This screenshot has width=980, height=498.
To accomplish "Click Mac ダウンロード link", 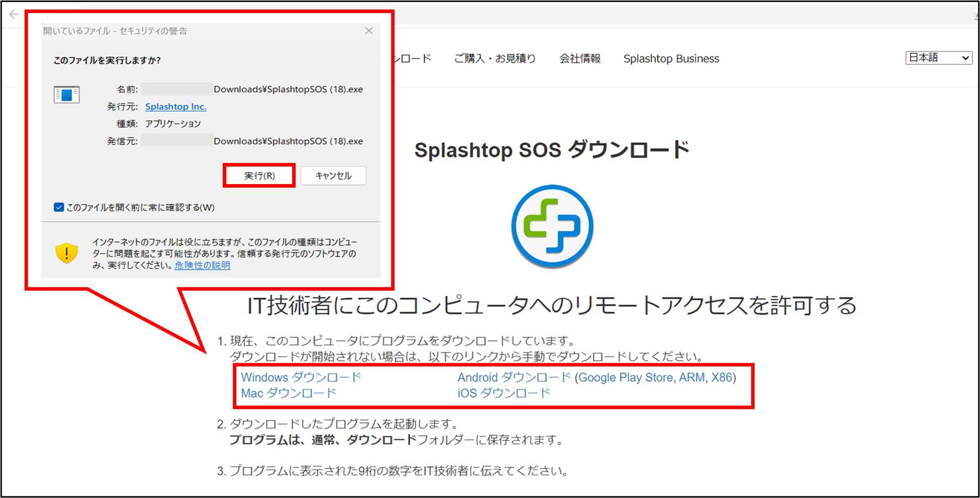I will click(289, 393).
